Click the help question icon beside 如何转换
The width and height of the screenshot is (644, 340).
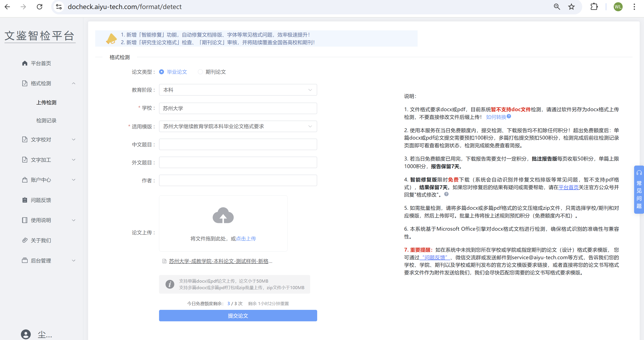click(x=509, y=116)
